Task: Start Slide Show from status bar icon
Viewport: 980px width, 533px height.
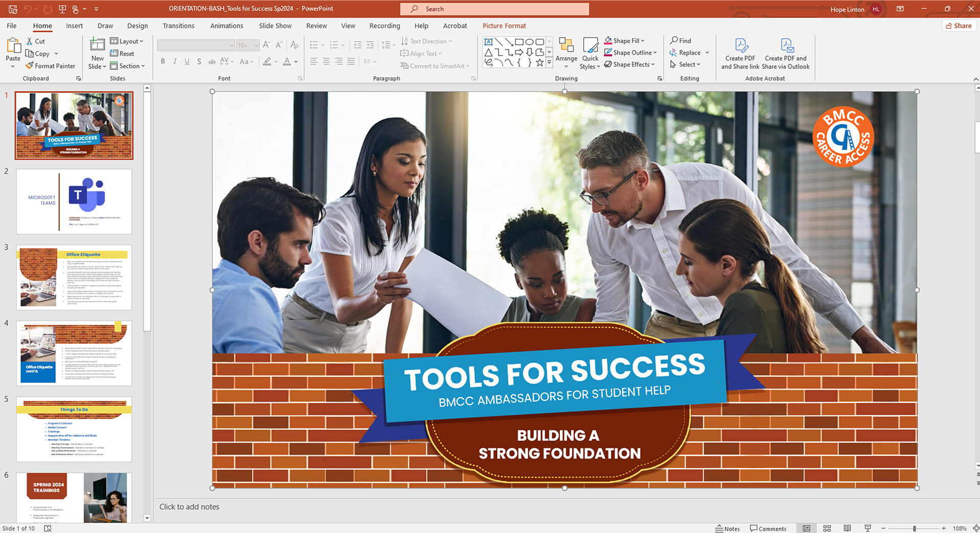Action: pos(868,528)
